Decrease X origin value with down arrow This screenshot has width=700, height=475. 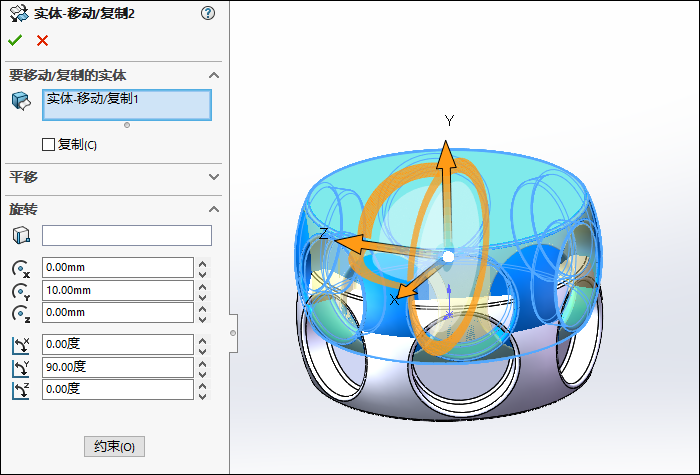pos(203,273)
